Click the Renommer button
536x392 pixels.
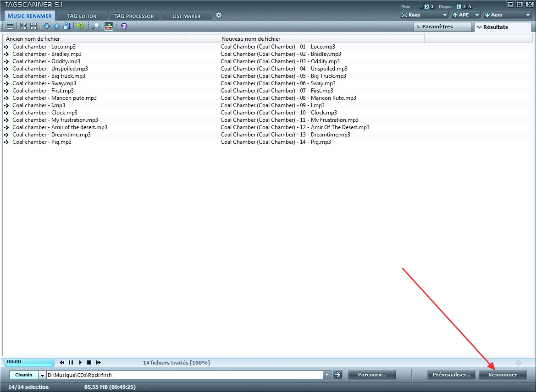[503, 375]
